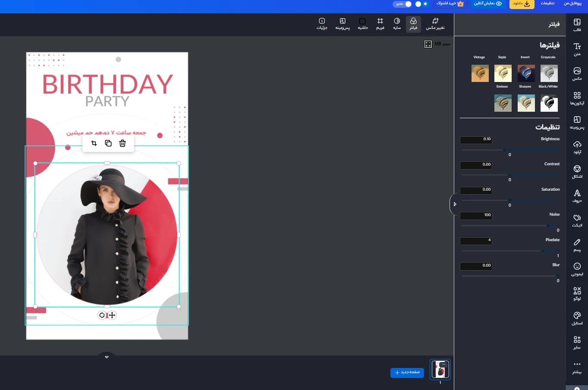Open the ایموجی emoji panel

point(577,269)
